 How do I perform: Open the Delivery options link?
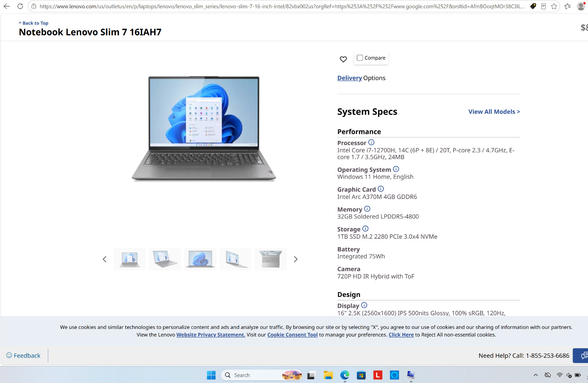tap(349, 78)
